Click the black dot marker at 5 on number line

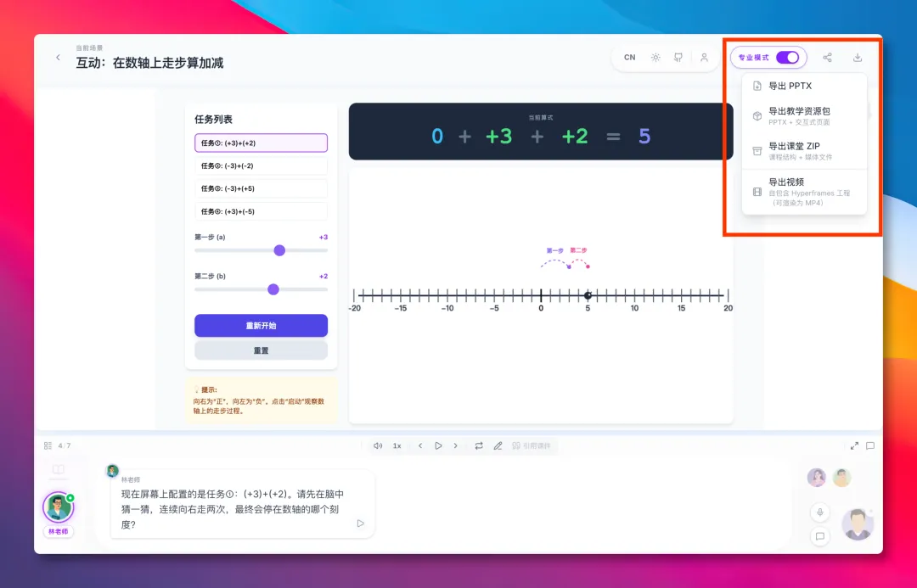click(588, 295)
